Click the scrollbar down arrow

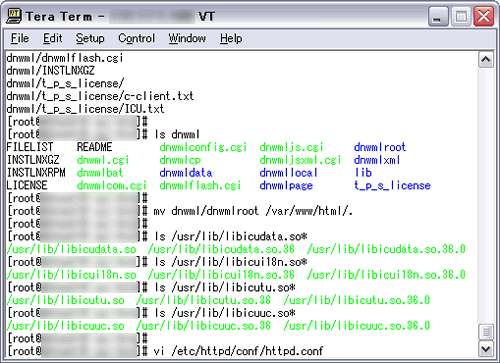pyautogui.click(x=486, y=349)
